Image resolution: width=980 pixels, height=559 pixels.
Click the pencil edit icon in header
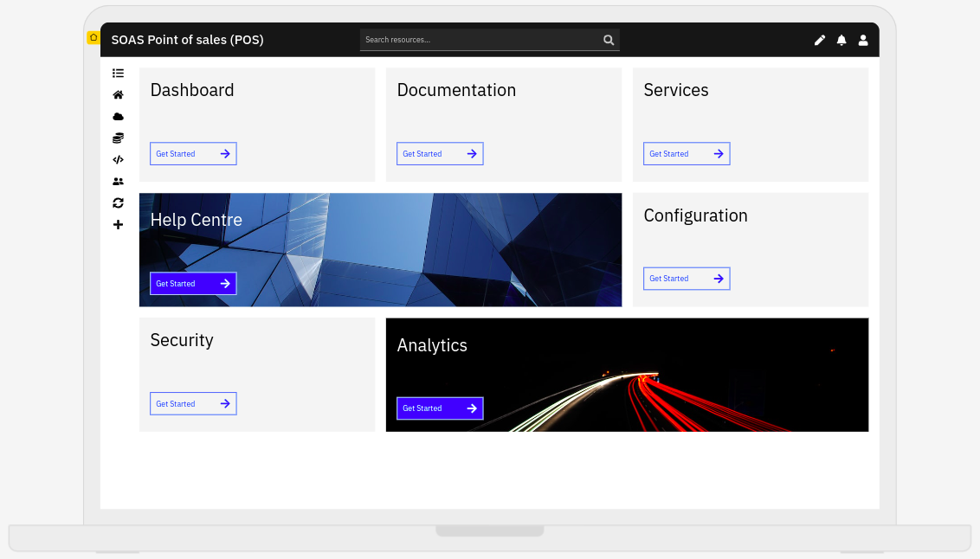coord(820,40)
